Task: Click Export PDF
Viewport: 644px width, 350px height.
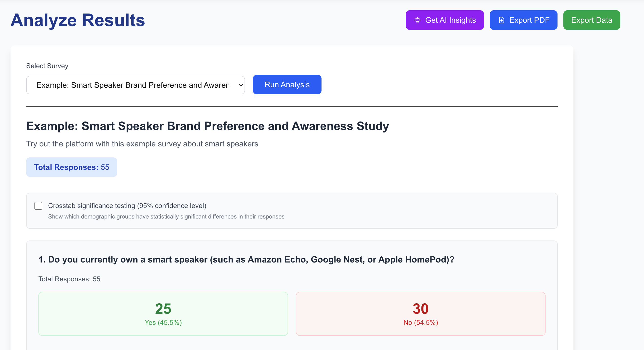Action: (x=523, y=20)
